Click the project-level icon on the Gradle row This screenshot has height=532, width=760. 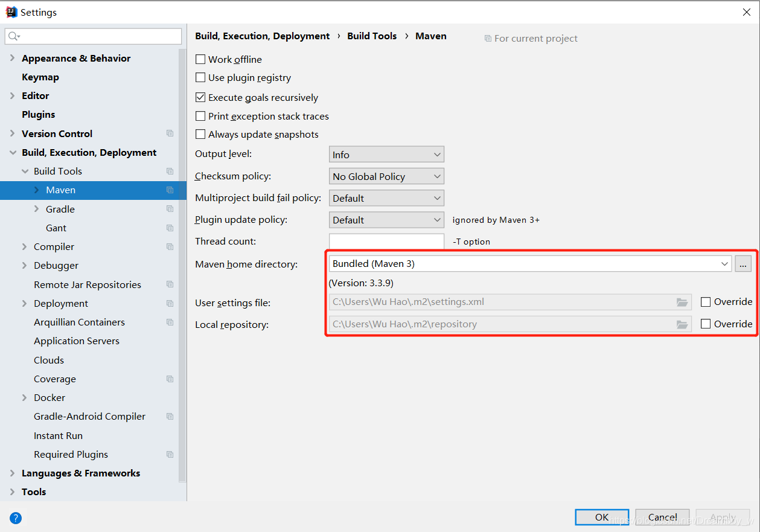coord(170,209)
